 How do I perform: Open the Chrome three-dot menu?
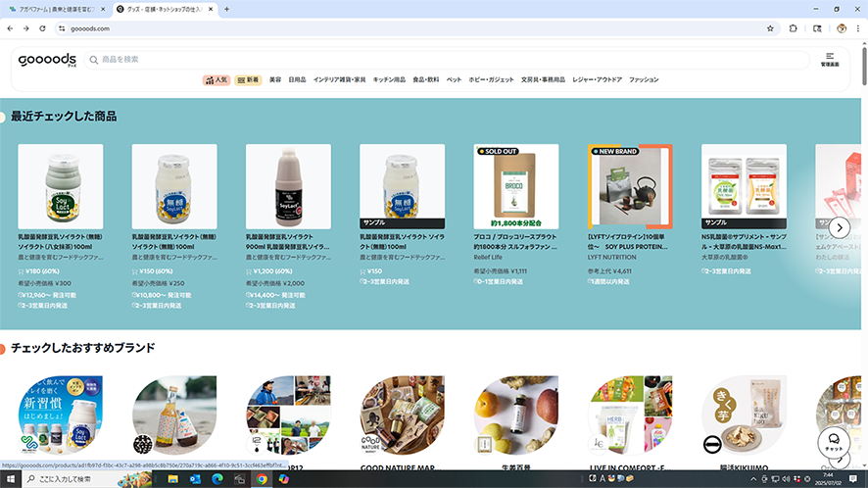click(x=858, y=28)
